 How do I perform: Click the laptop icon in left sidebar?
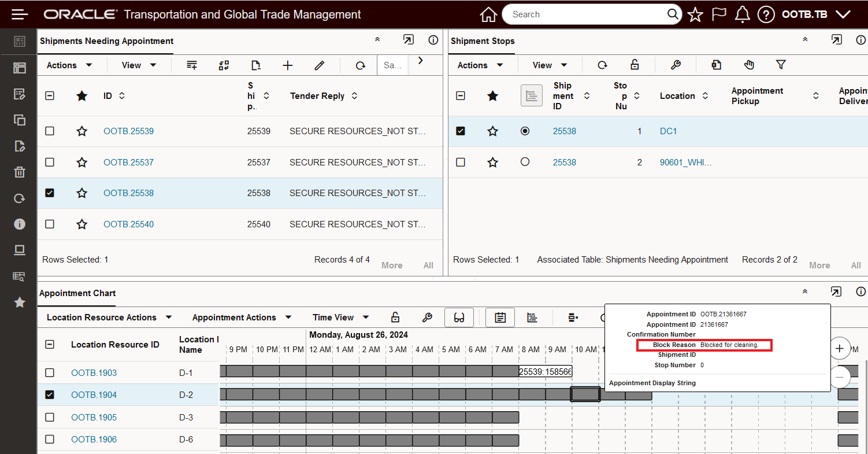20,250
